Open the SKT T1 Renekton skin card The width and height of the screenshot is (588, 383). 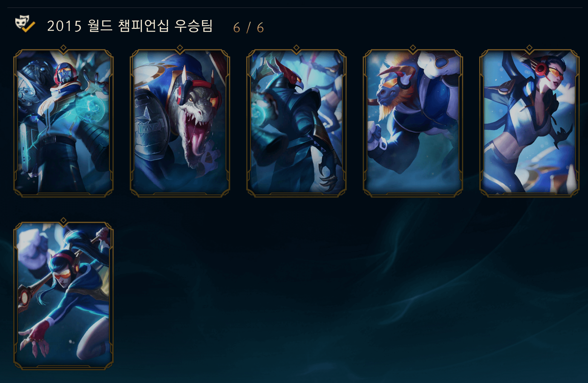pyautogui.click(x=180, y=123)
